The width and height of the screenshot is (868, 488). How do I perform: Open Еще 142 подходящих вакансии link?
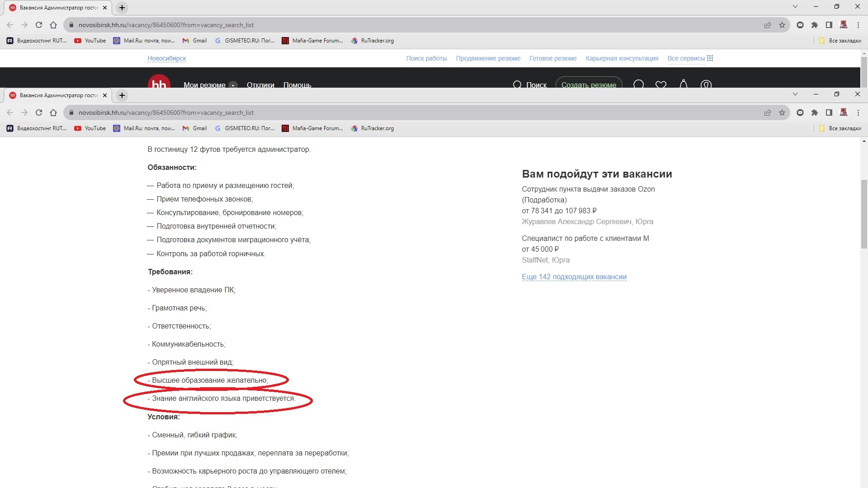tap(574, 277)
